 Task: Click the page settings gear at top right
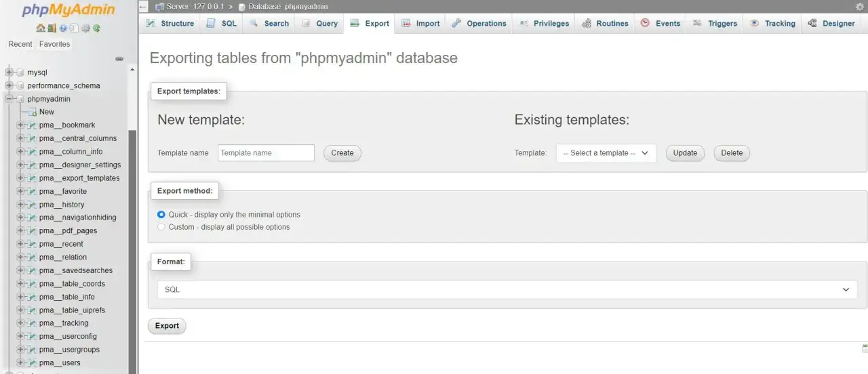coord(861,6)
